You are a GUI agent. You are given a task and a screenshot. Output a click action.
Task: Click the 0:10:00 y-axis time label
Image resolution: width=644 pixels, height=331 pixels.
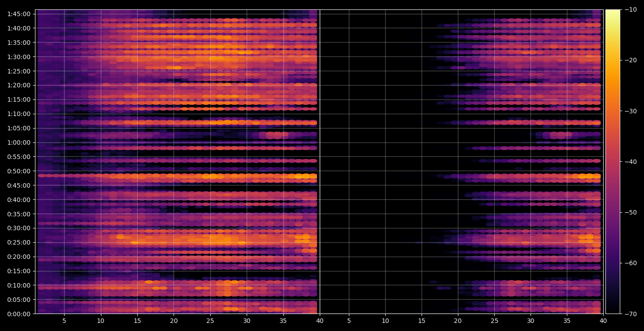(19, 285)
